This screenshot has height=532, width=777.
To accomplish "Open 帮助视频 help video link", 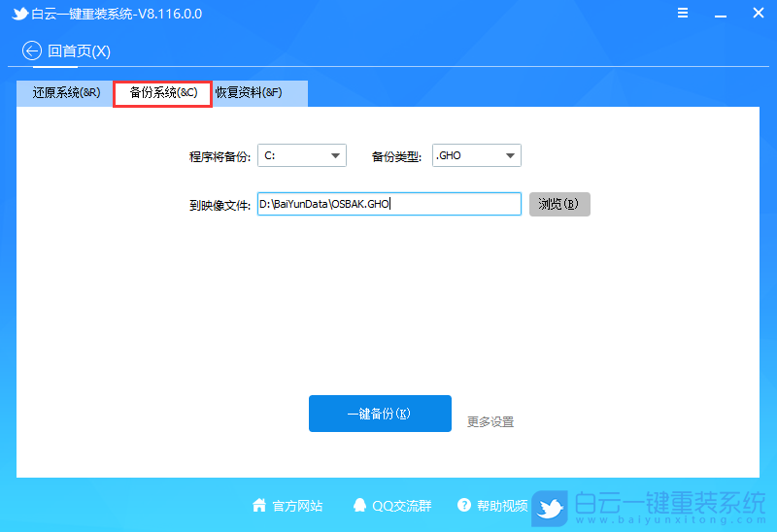I will click(x=502, y=506).
